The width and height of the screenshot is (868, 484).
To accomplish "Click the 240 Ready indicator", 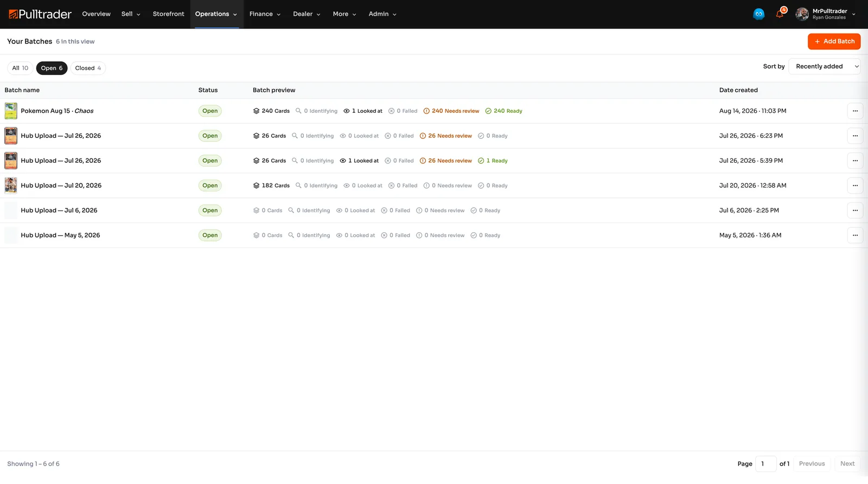I will point(503,111).
